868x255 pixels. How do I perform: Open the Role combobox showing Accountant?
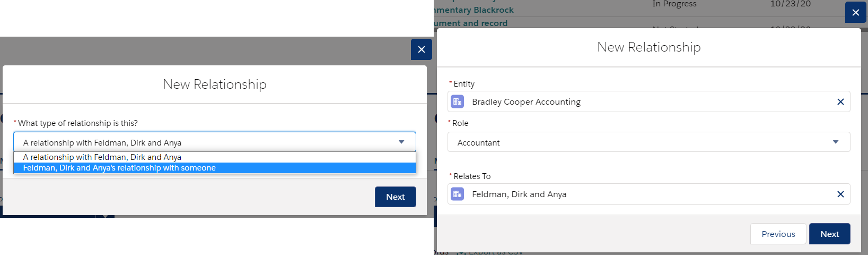pos(649,142)
